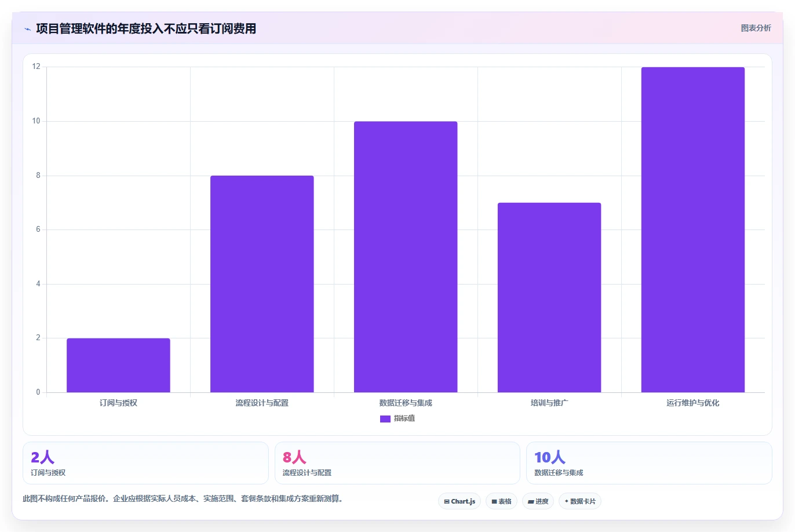Click the chart title 项目管理软件的年度投入不应只看订阅费用
Viewport: 795px width, 532px height.
(x=146, y=28)
